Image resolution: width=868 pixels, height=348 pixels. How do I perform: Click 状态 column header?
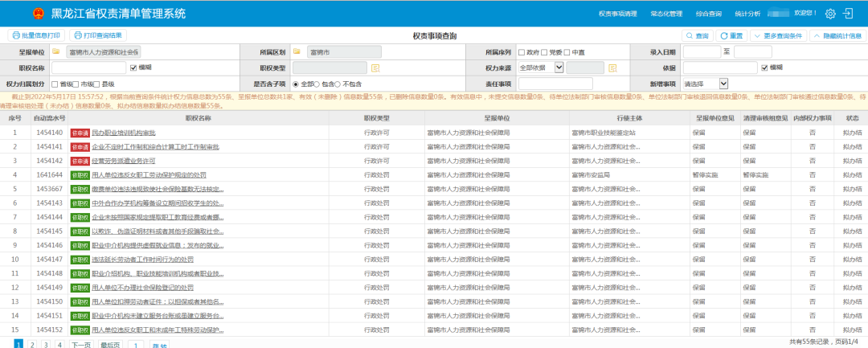(853, 118)
